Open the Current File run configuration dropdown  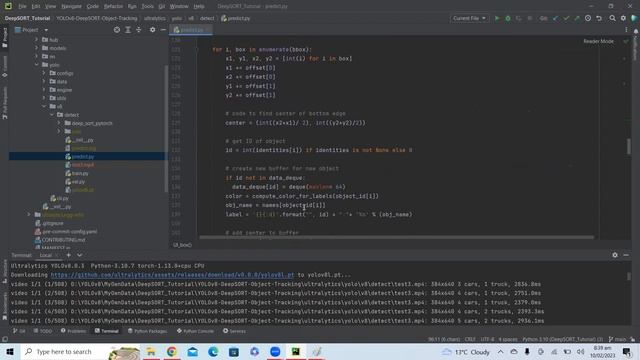point(469,18)
